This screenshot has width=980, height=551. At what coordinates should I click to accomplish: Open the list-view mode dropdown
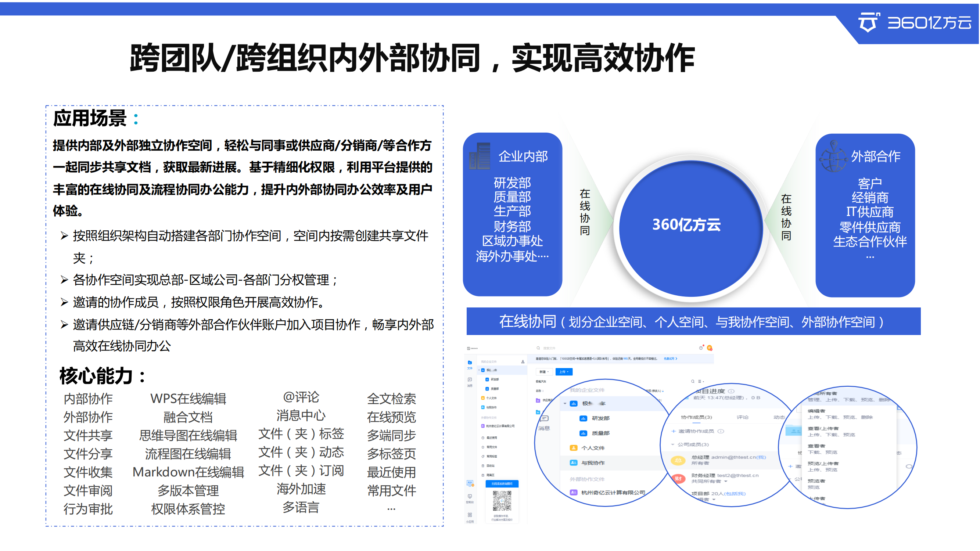pos(701,381)
